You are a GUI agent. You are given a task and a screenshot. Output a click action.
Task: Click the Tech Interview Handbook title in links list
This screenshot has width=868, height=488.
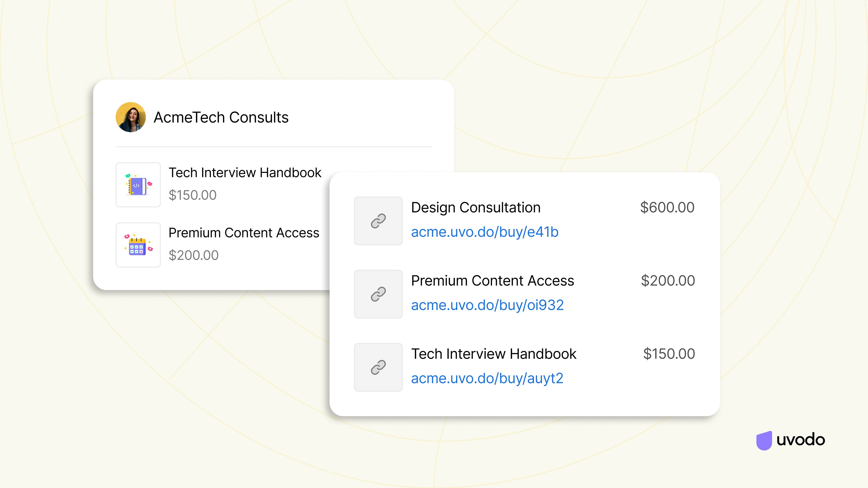point(494,354)
